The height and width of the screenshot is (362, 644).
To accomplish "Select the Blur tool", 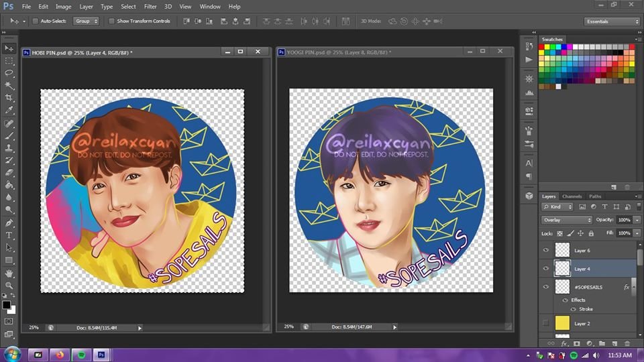I will click(x=9, y=197).
